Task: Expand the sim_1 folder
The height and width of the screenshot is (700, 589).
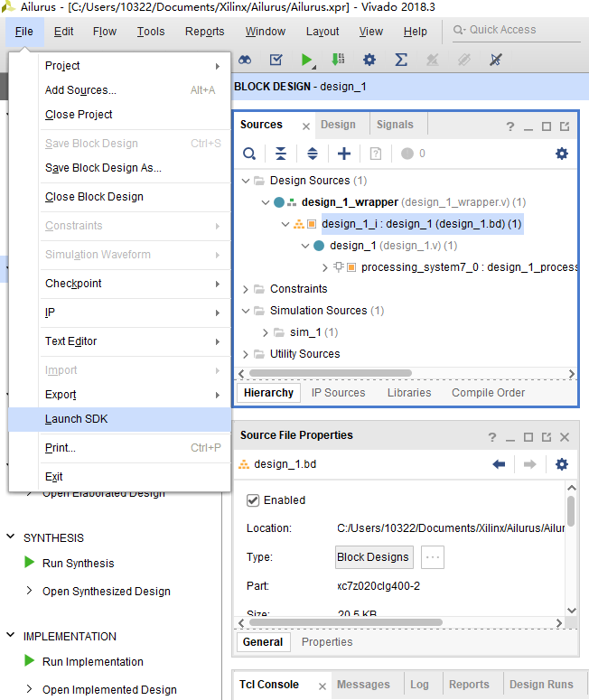Action: pos(266,332)
